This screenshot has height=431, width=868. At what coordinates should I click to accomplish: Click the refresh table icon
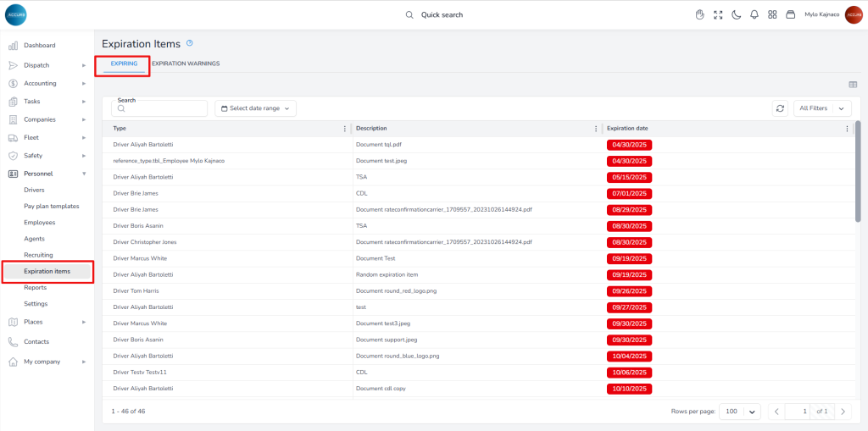point(780,108)
